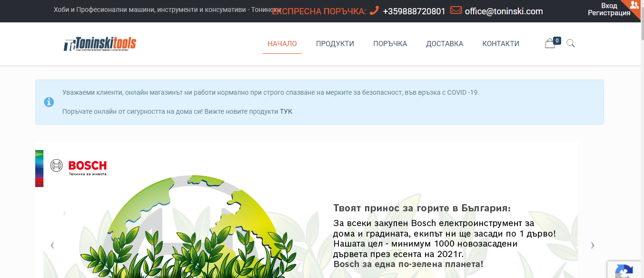This screenshot has height=278, width=644.
Task: Click the ТУК link in notice
Action: (x=286, y=111)
